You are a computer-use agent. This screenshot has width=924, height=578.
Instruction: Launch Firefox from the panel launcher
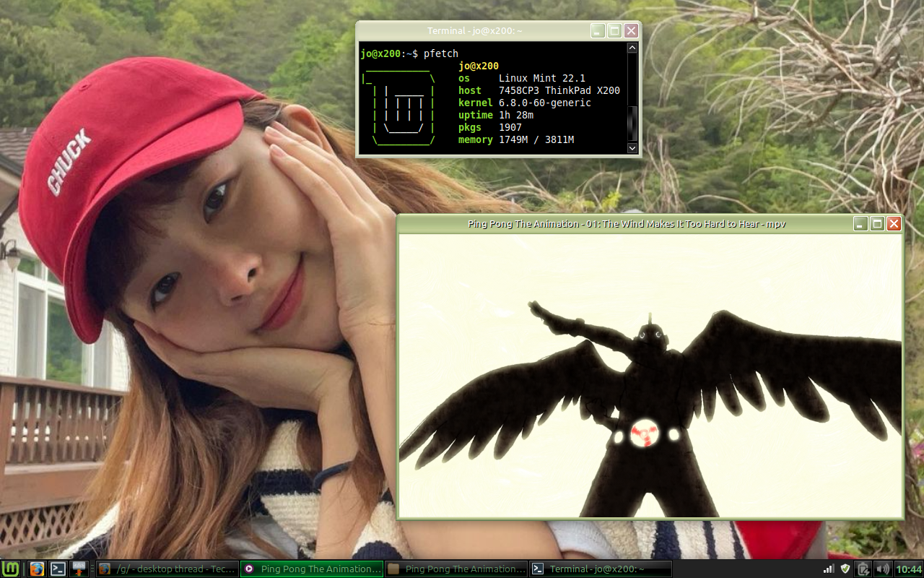(x=37, y=569)
